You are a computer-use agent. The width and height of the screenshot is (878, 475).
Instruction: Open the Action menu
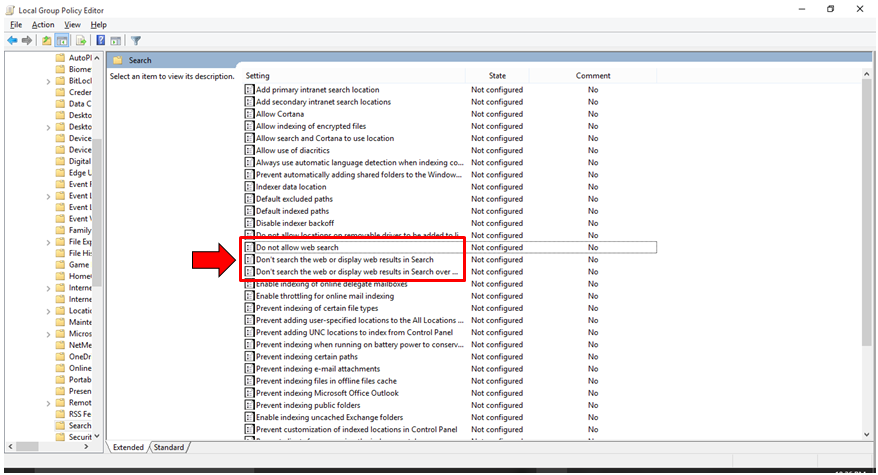pos(43,25)
